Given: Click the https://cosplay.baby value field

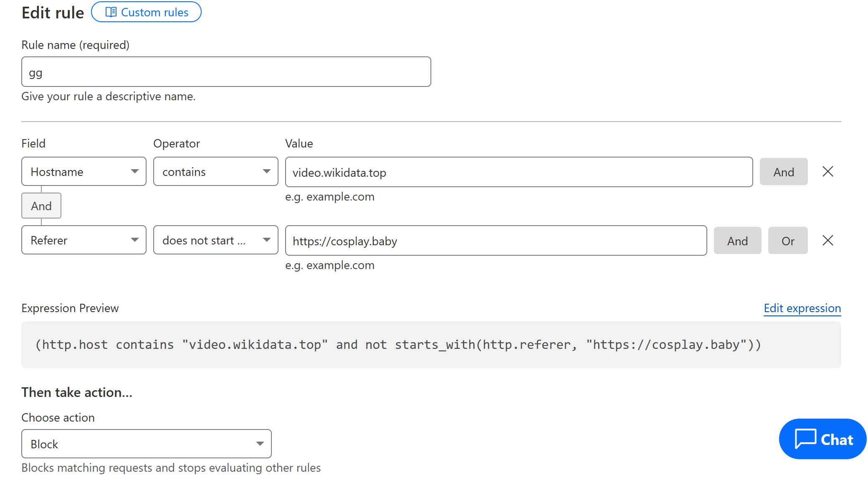Looking at the screenshot, I should coord(496,241).
